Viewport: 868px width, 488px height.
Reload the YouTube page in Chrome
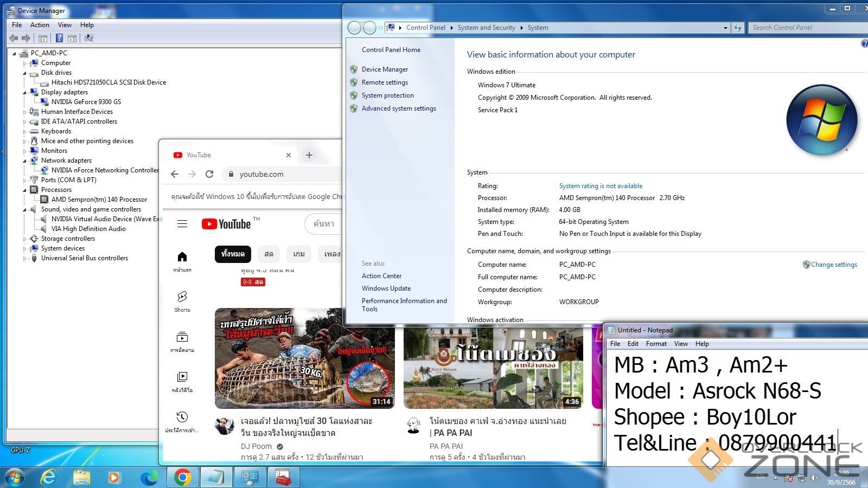pyautogui.click(x=209, y=174)
